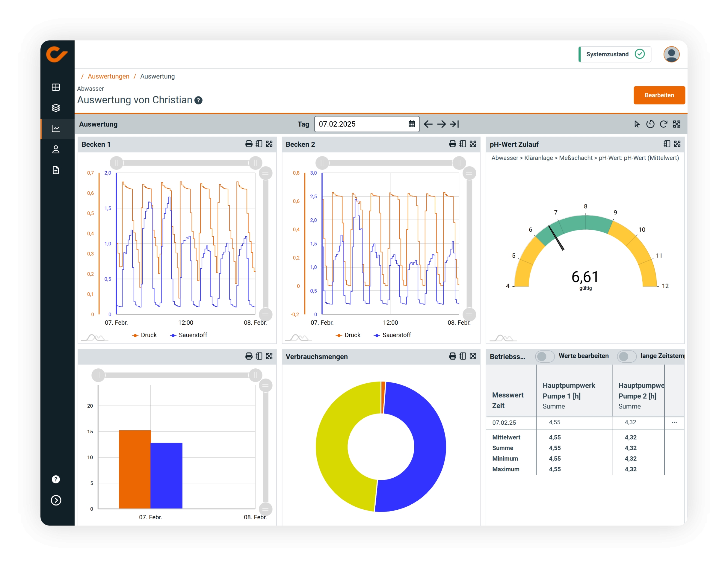Enable the lange Zeitstempel switch

626,356
